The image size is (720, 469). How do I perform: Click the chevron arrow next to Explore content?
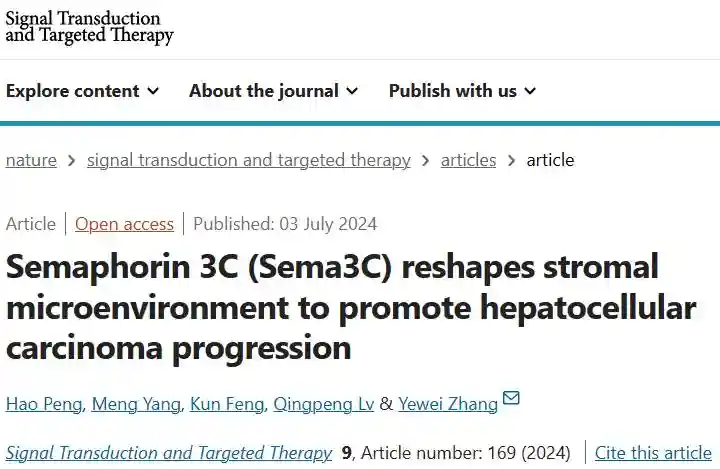tap(153, 91)
